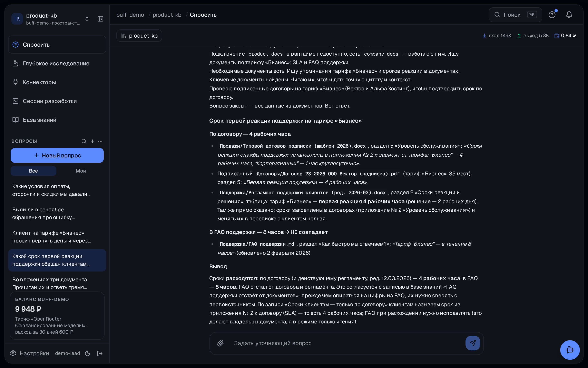The image size is (588, 368).
Task: Open the three-dots menu in Вопросы header
Action: tap(100, 141)
